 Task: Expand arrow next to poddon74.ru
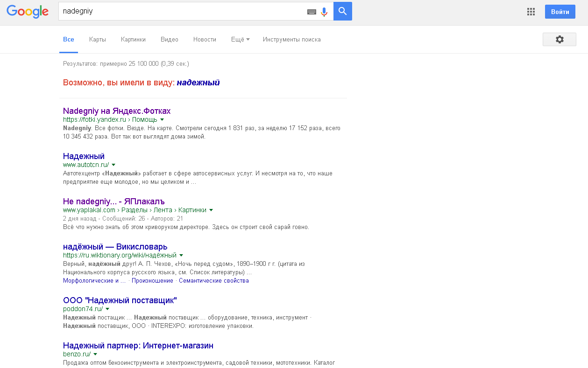pos(107,309)
